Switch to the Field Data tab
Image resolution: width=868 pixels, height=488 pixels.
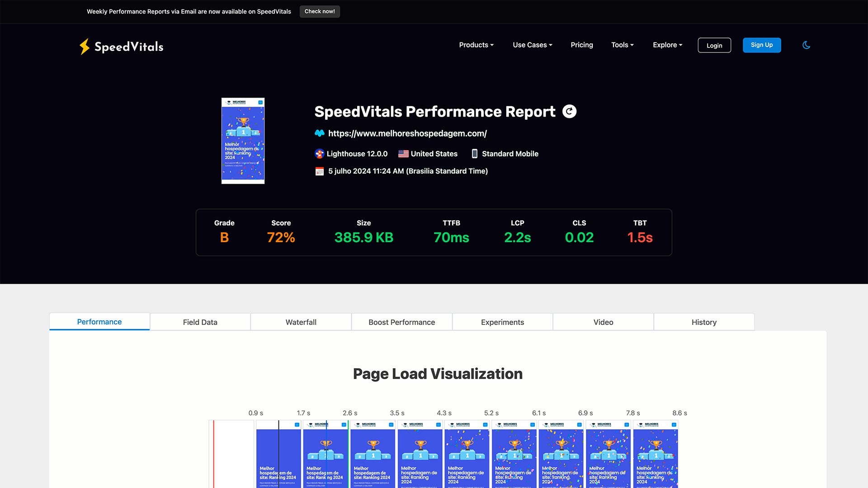click(x=200, y=322)
